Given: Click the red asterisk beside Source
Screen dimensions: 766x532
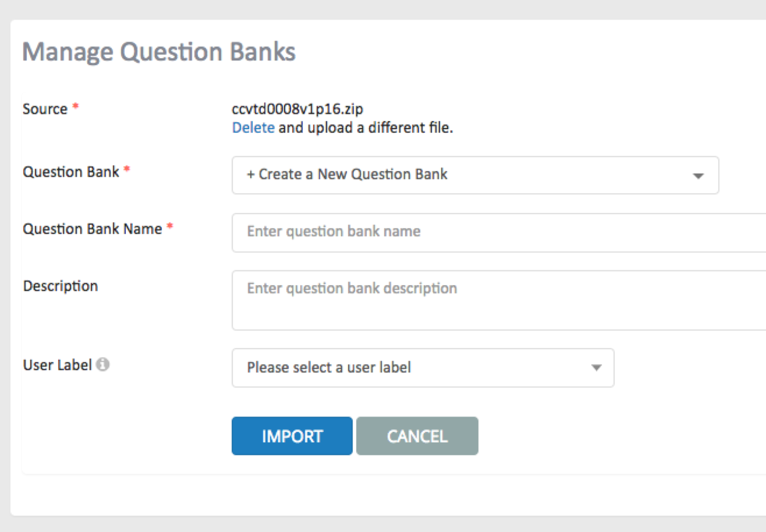Looking at the screenshot, I should 75,106.
